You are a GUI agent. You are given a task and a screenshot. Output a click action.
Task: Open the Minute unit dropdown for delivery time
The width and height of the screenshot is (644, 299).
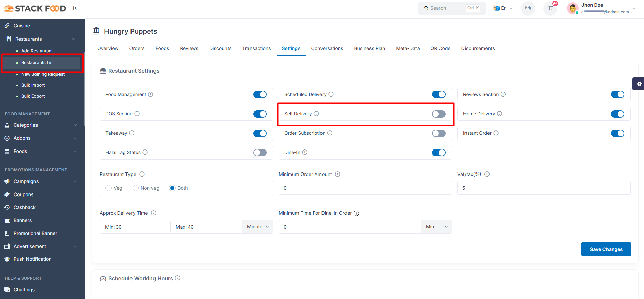click(x=258, y=227)
